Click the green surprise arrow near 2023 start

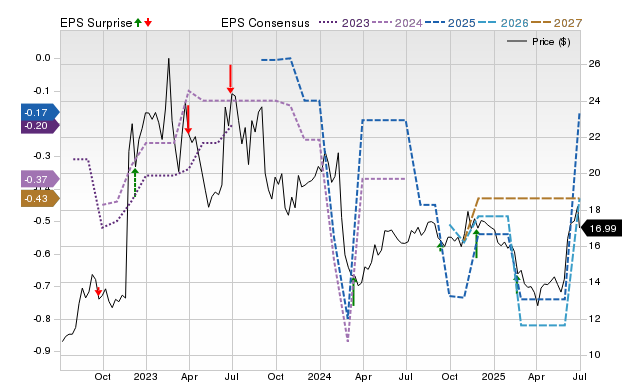tap(135, 182)
